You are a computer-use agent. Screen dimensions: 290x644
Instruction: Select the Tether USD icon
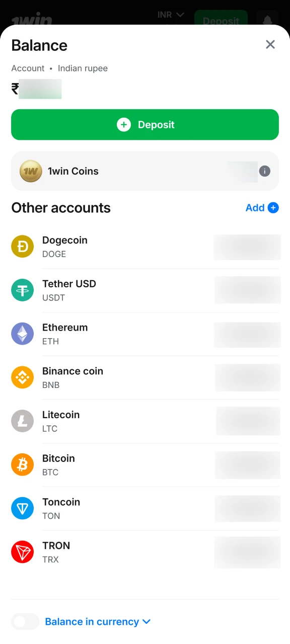point(22,290)
